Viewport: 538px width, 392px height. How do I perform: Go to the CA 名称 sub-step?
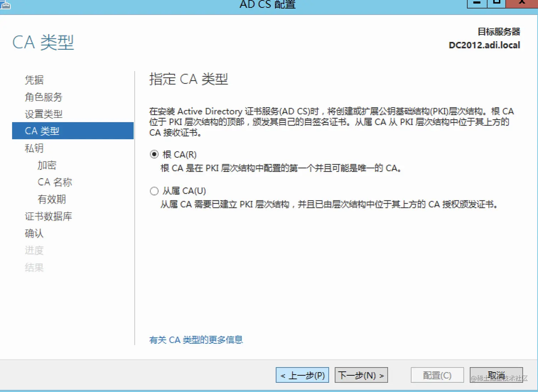(x=55, y=182)
